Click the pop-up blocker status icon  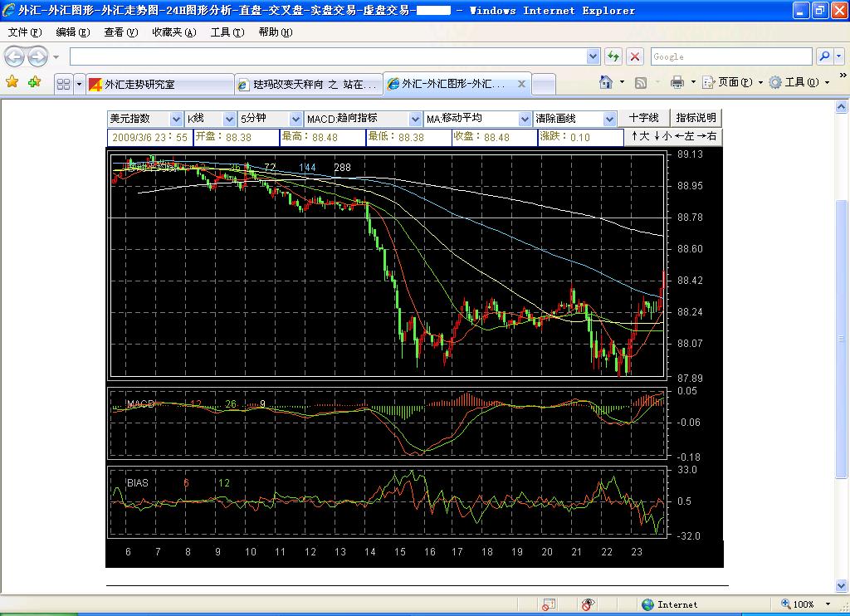coord(549,604)
